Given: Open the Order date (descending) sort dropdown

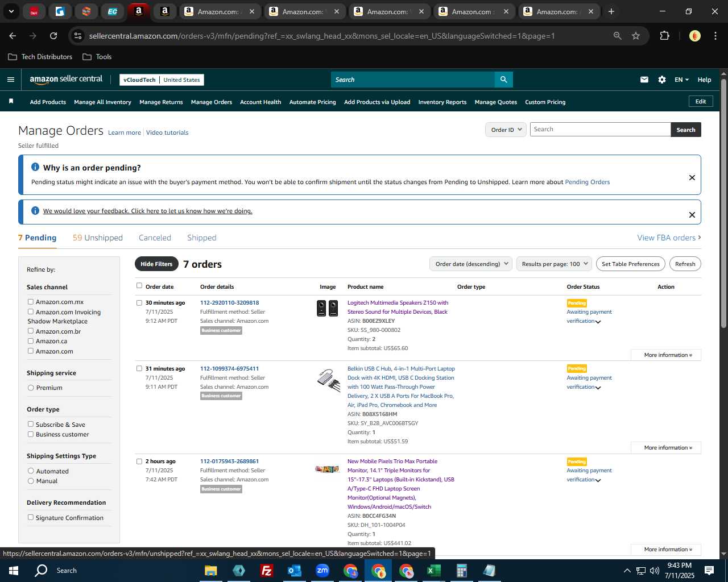Looking at the screenshot, I should tap(471, 264).
